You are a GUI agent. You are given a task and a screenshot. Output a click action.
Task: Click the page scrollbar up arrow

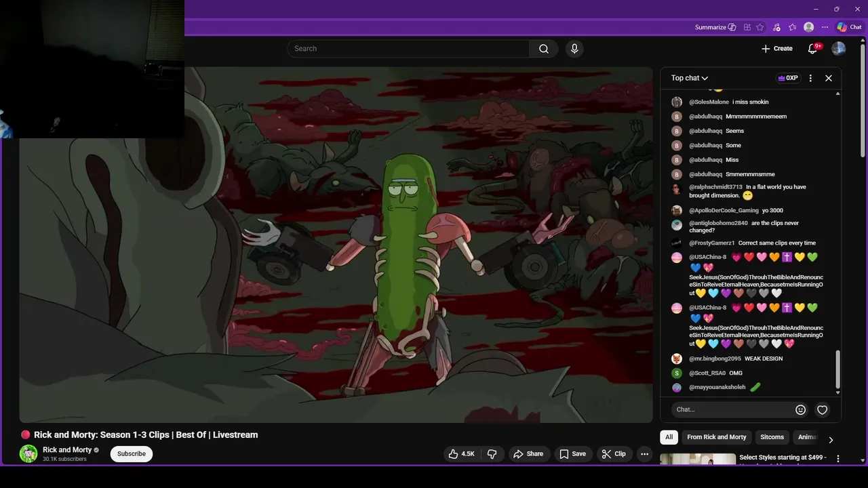[x=863, y=41]
